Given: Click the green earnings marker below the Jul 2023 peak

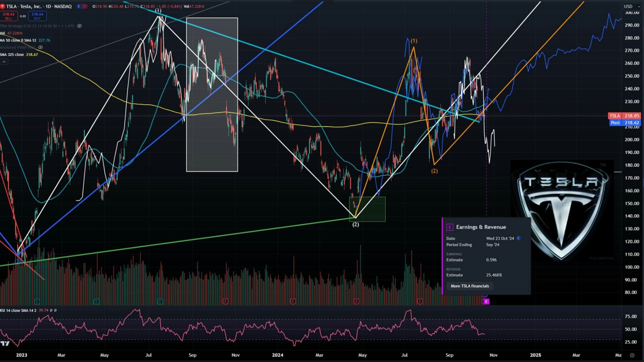Looking at the screenshot, I should 160,301.
